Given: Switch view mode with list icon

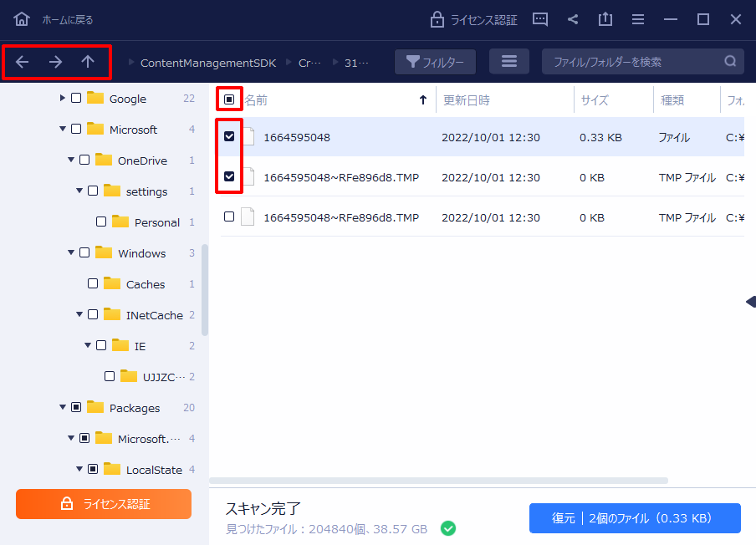Looking at the screenshot, I should [508, 61].
